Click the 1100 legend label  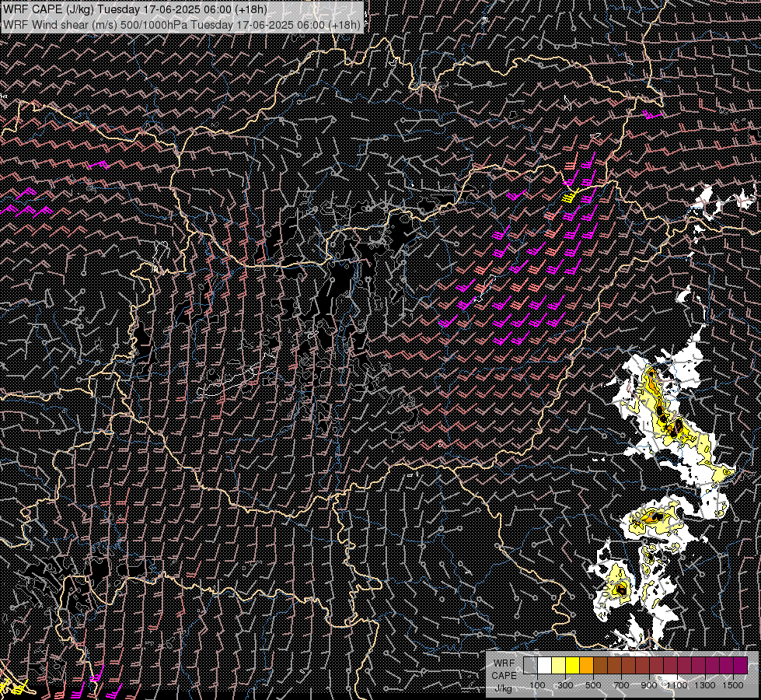(x=676, y=685)
